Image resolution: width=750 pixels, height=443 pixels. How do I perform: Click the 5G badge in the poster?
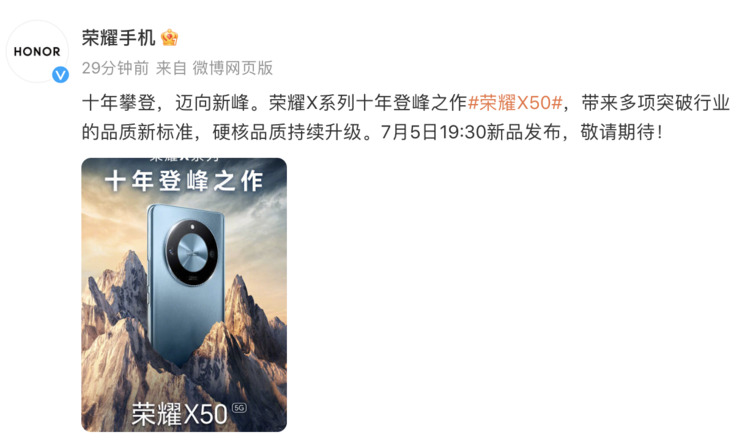coord(239,408)
